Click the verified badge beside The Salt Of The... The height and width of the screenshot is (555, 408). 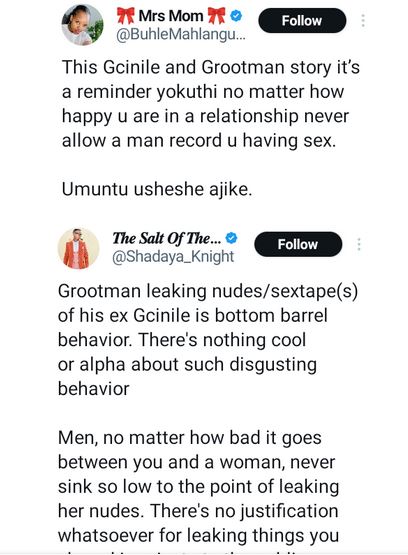(x=231, y=238)
